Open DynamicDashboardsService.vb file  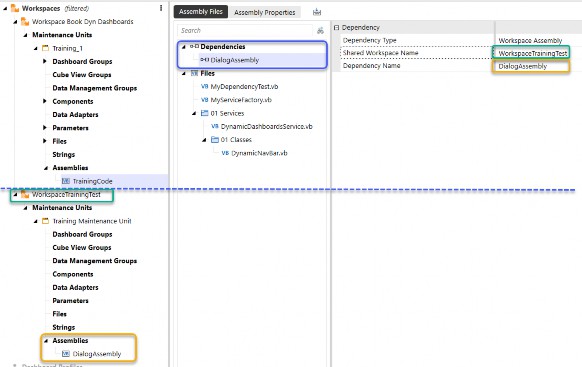[267, 126]
